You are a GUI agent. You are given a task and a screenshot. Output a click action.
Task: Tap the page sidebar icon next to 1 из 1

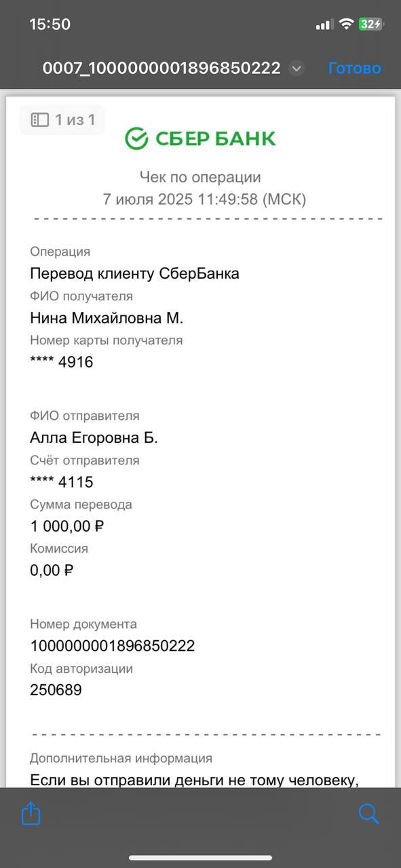40,120
